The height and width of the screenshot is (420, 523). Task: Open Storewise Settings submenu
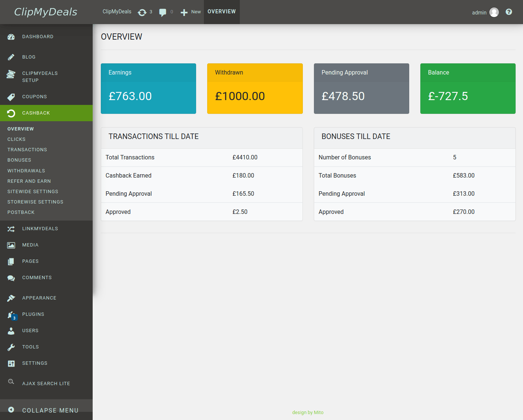tap(36, 202)
